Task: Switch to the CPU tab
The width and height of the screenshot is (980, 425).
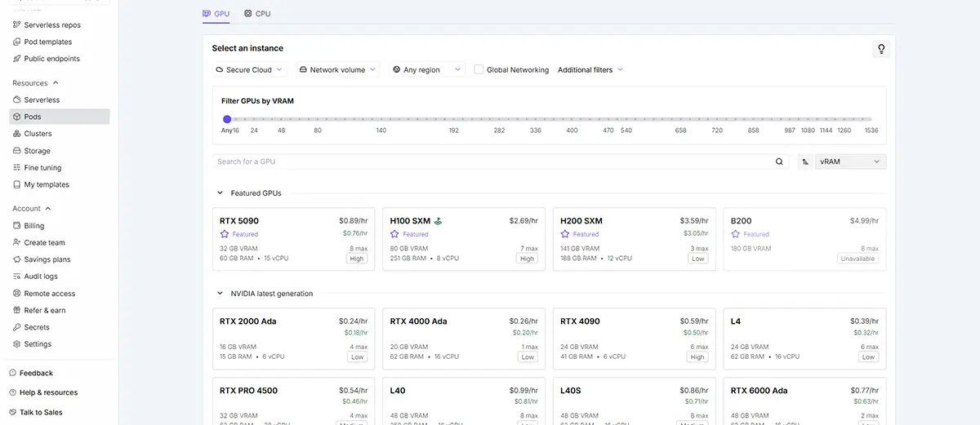Action: (x=257, y=14)
